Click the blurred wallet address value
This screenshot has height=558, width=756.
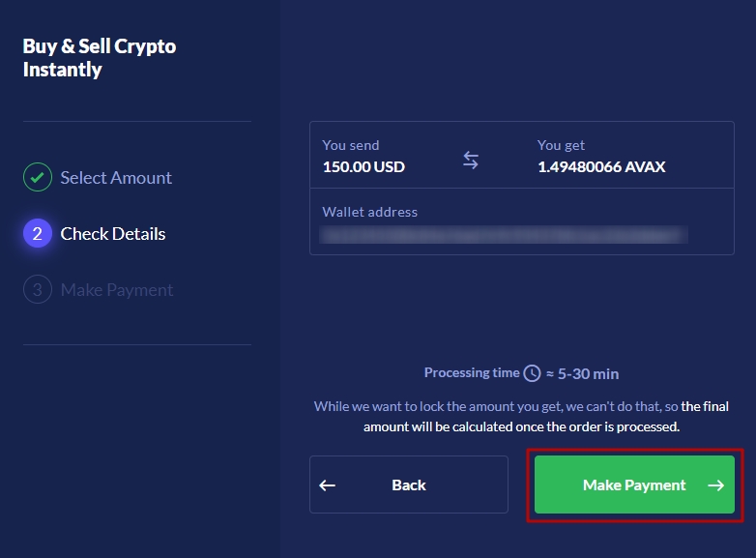[505, 234]
